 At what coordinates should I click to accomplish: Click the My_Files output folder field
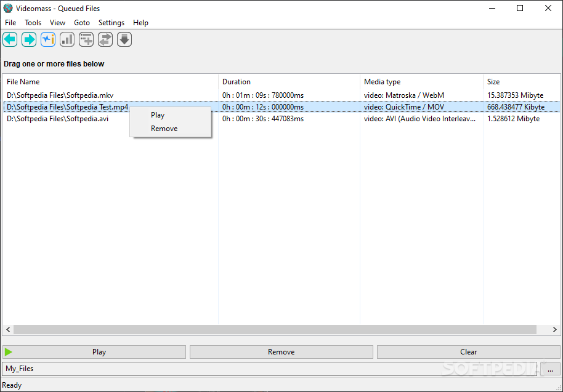[269, 369]
